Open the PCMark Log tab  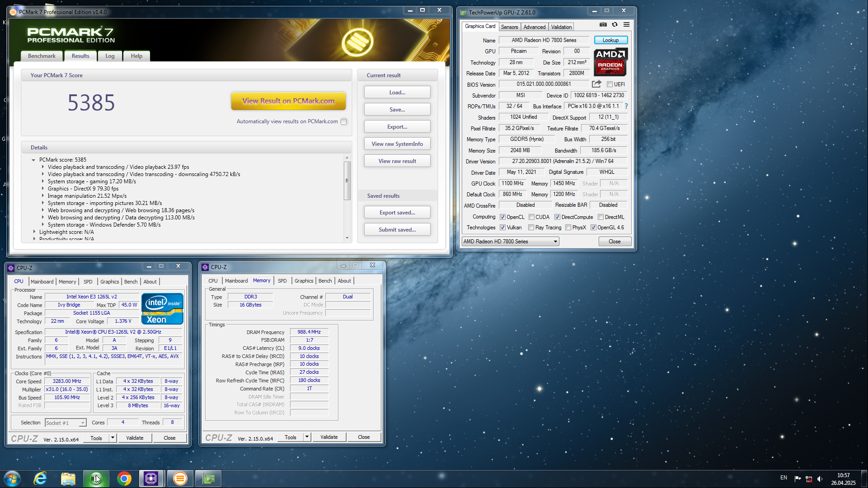pyautogui.click(x=110, y=56)
